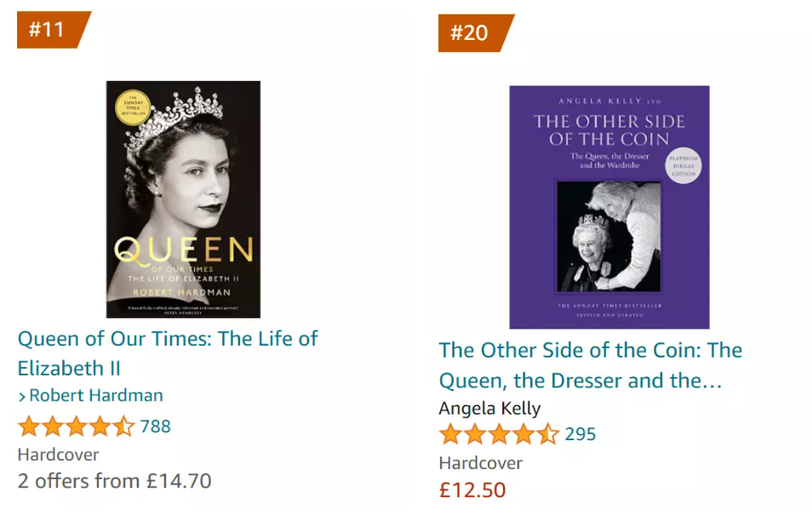
Task: Click the photo inside the purple cover
Action: (x=608, y=236)
